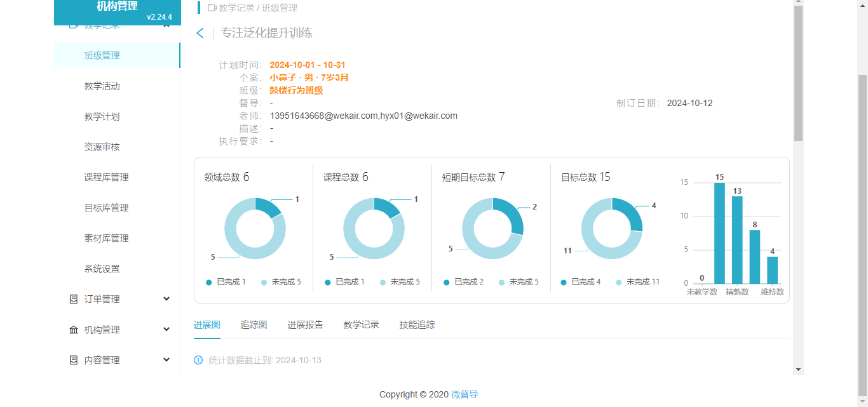Screen dimensions: 868x407
Task: Toggle 未完成 5 legend under 领域总数
Action: (x=281, y=282)
